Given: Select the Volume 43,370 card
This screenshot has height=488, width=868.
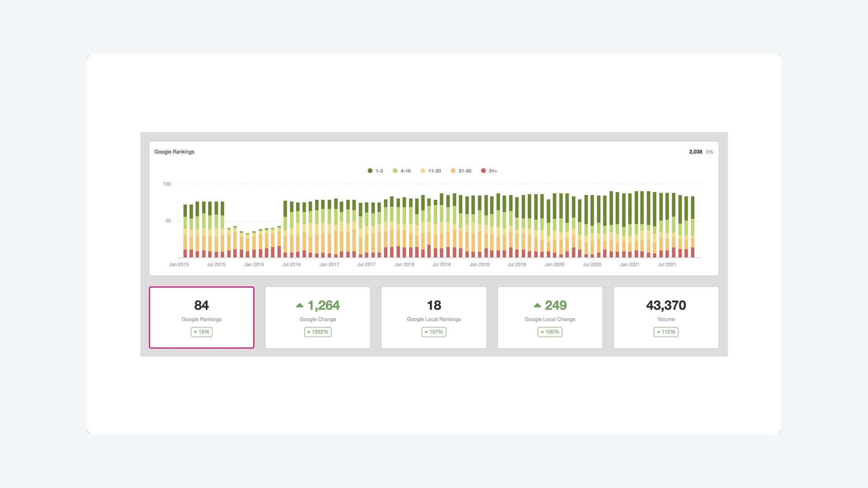Looking at the screenshot, I should pyautogui.click(x=666, y=317).
